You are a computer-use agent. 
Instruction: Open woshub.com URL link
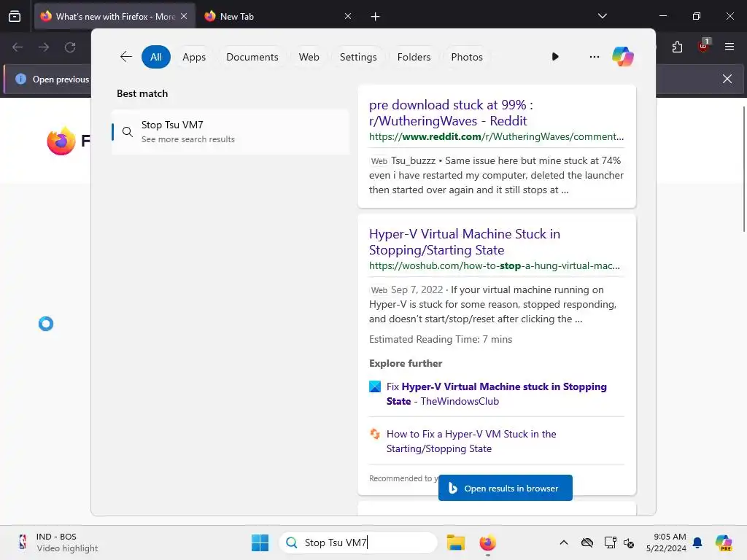click(x=494, y=265)
